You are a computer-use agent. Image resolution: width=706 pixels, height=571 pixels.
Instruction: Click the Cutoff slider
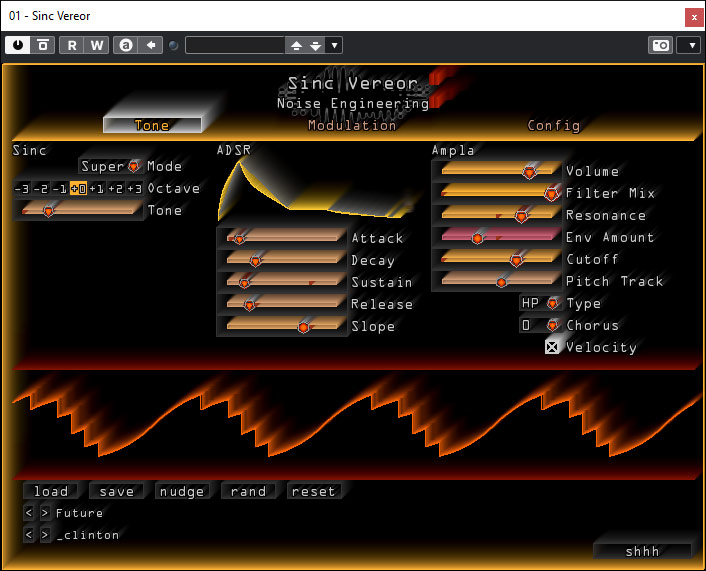click(497, 259)
